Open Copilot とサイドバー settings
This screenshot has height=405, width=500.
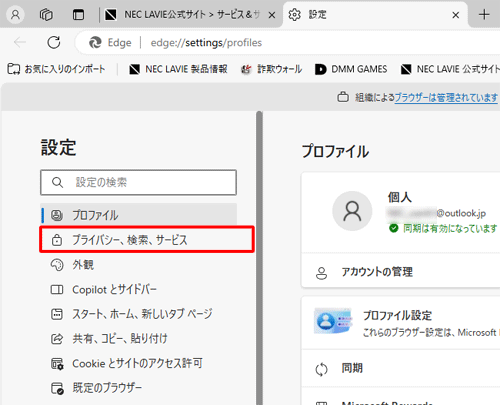(138, 289)
